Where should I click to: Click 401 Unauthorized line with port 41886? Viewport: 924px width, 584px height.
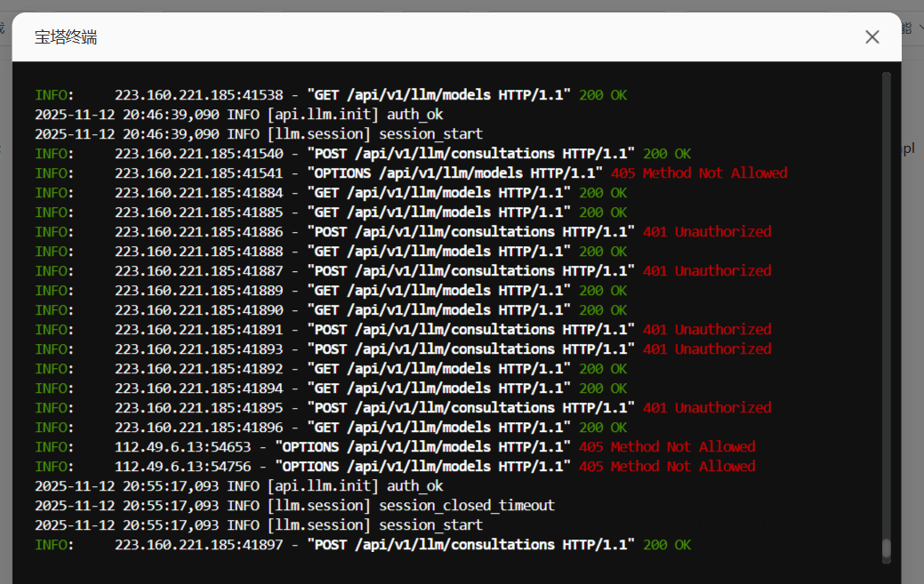click(x=403, y=231)
